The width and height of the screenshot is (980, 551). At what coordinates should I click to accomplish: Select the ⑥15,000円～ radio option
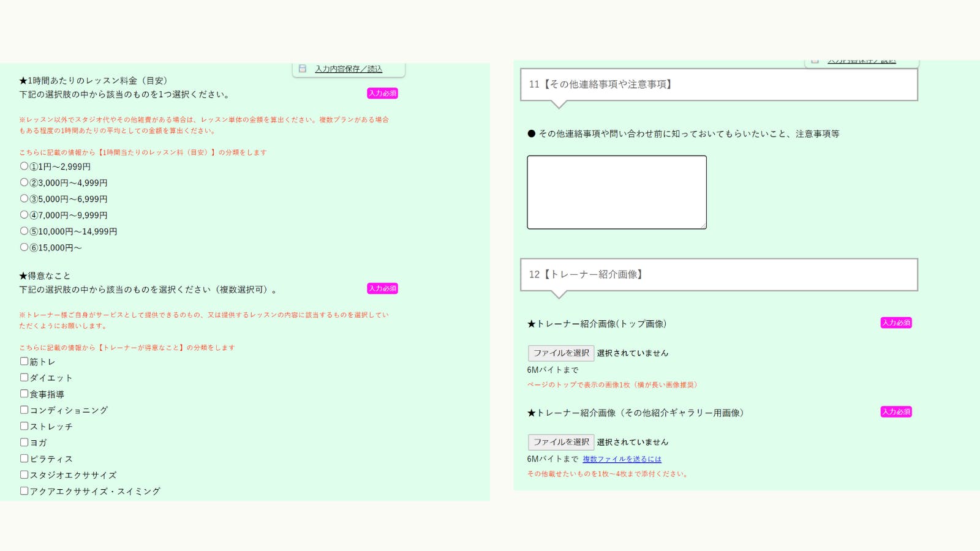[x=24, y=247]
